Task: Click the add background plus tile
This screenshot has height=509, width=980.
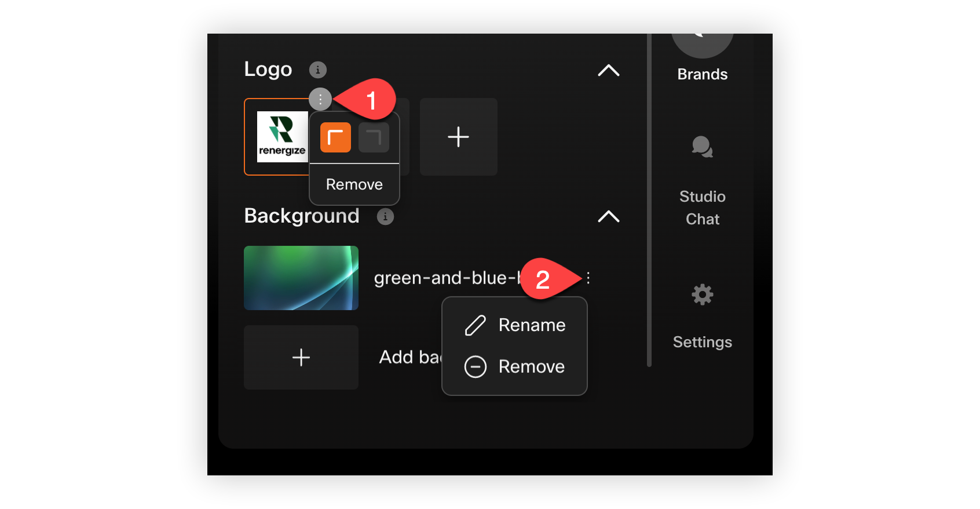Action: coord(301,357)
